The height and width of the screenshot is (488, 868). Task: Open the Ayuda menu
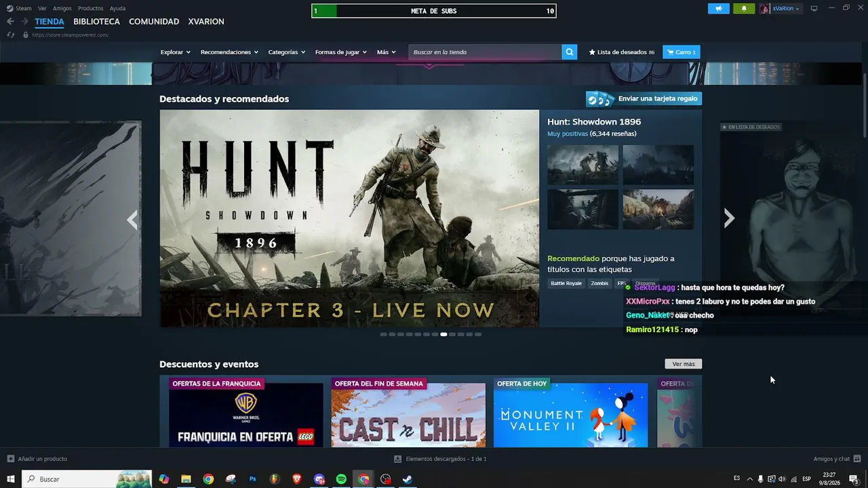point(117,9)
